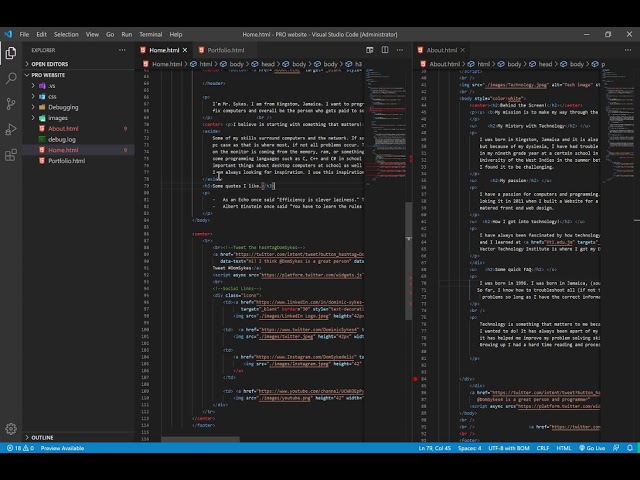640x480 pixels.
Task: Click errors and warnings count in status bar
Action: click(20, 448)
